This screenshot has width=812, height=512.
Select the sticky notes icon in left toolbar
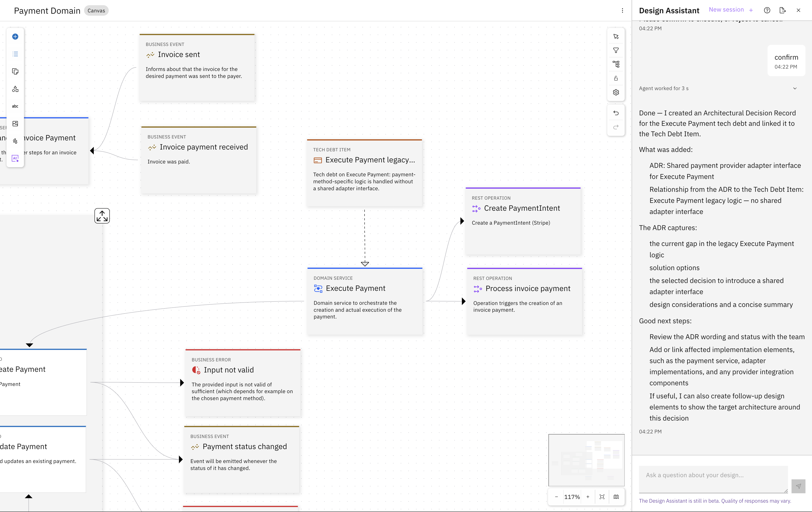click(x=15, y=71)
